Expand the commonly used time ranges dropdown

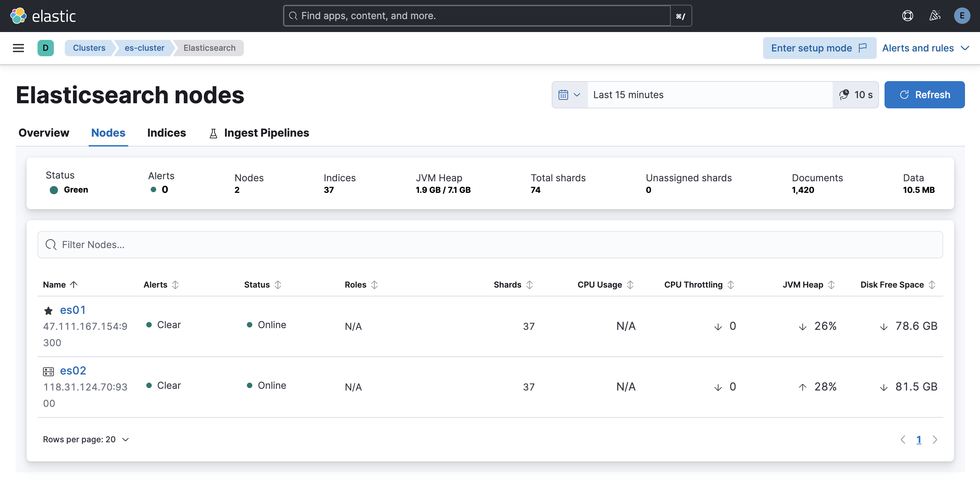point(577,94)
